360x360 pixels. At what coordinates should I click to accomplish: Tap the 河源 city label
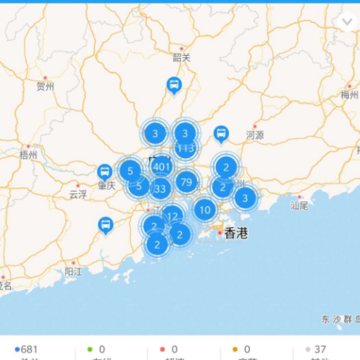point(255,135)
